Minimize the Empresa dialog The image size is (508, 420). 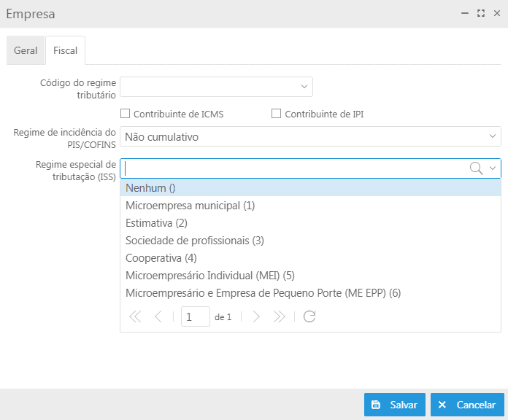(465, 13)
